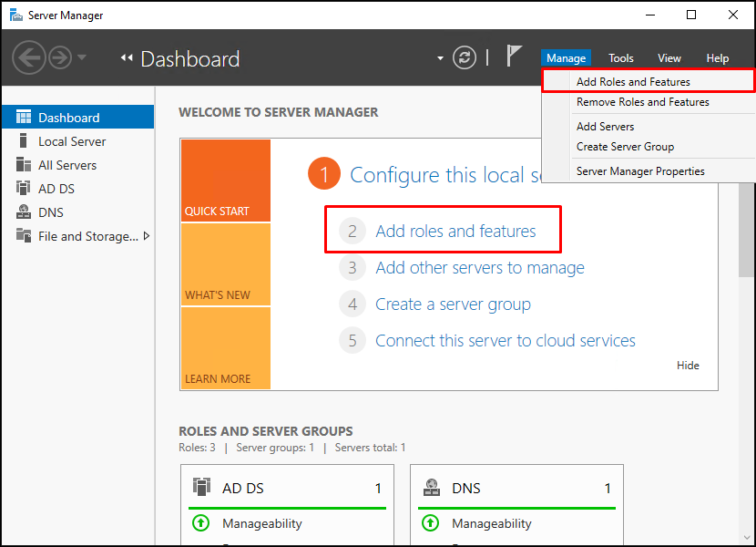Open Local Server in the sidebar

click(x=78, y=141)
